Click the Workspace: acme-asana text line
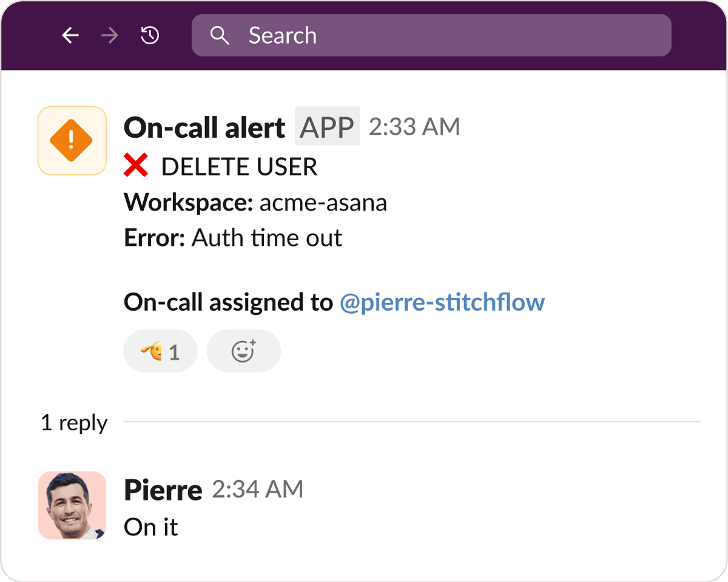The width and height of the screenshot is (728, 582). point(255,202)
